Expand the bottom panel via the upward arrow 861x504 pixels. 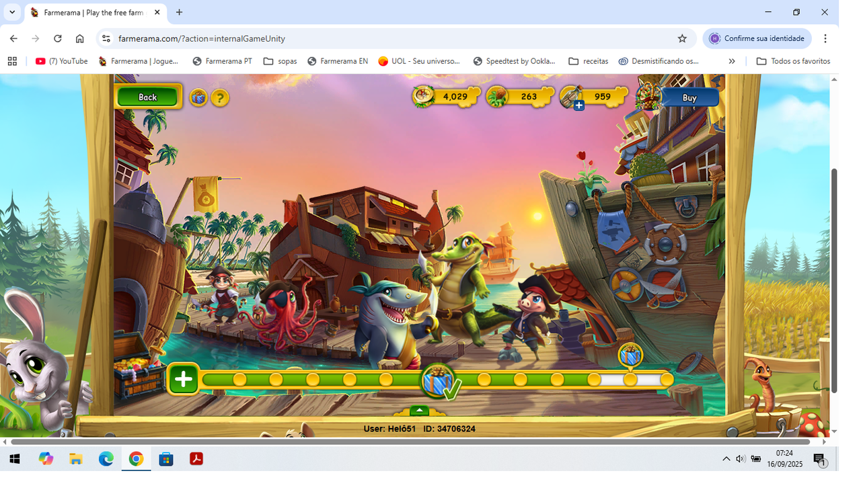coord(419,411)
